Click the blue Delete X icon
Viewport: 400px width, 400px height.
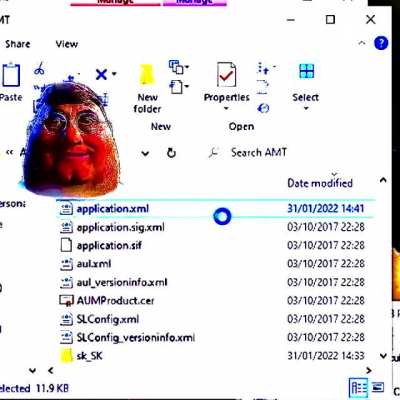click(x=101, y=74)
